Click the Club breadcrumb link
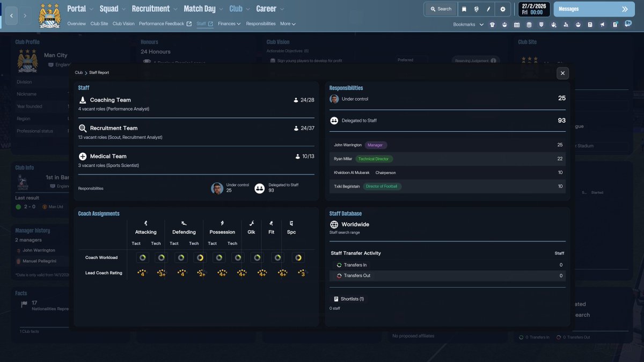 (x=79, y=72)
